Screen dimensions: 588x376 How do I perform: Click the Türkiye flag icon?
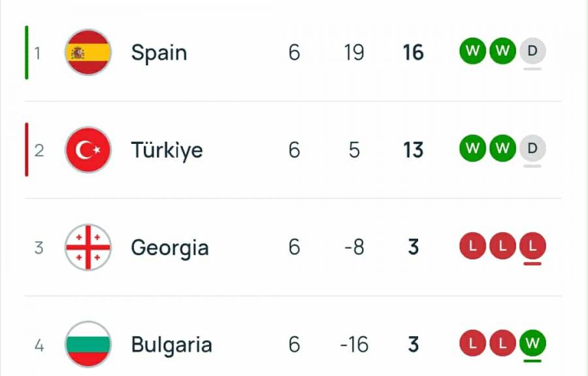tap(88, 150)
